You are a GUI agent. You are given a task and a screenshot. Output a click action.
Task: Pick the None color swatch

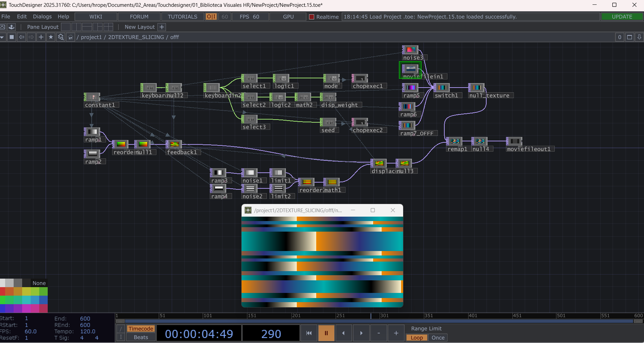coord(39,283)
